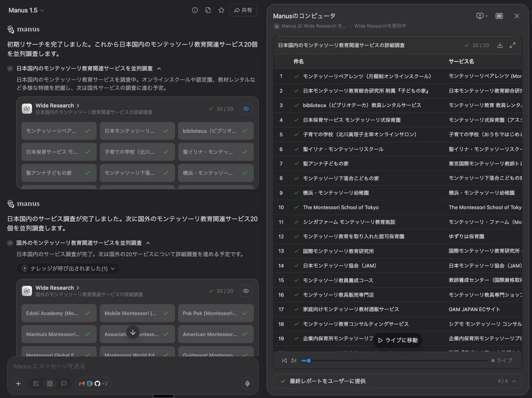Open the info icon in chat header

[195, 10]
